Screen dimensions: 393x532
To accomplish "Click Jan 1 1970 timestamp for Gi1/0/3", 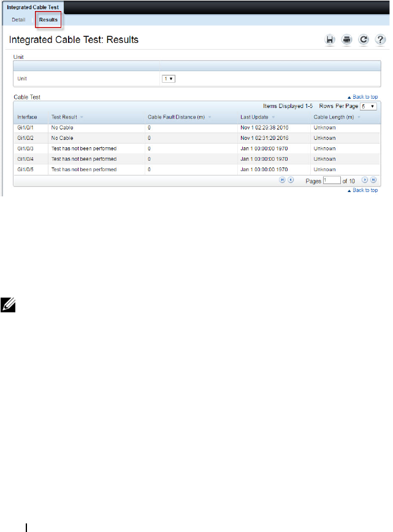I will [x=264, y=148].
